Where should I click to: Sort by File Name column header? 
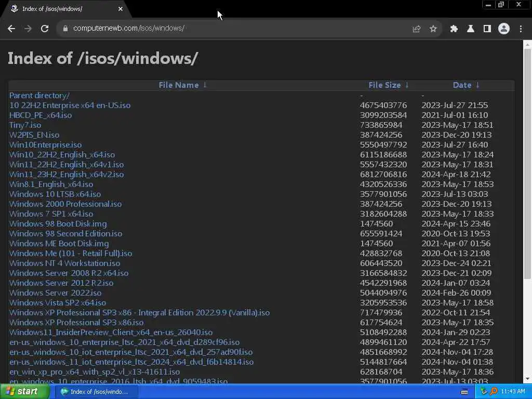179,85
